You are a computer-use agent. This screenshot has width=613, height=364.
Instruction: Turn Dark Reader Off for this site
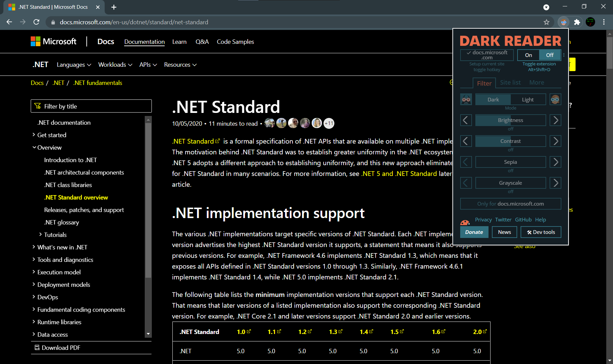point(549,55)
